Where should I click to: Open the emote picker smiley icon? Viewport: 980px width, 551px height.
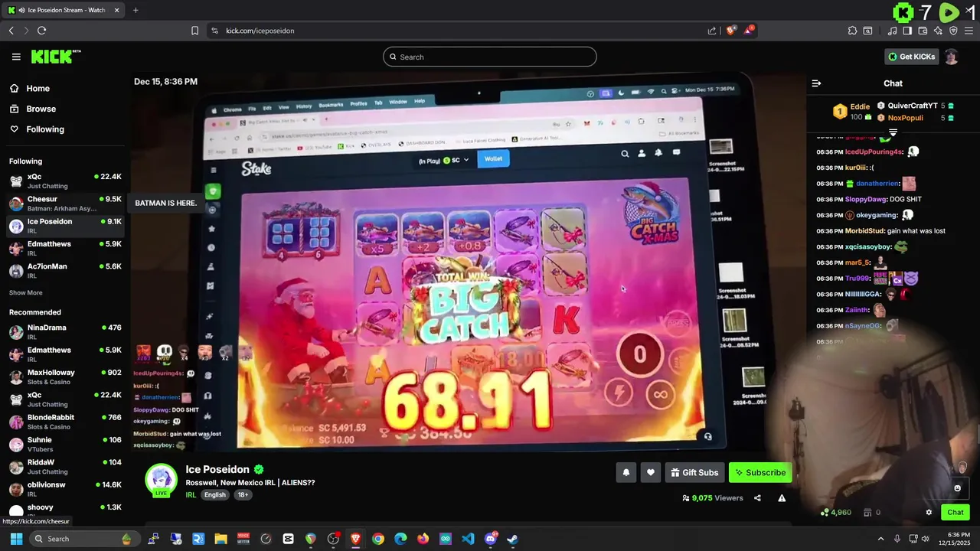click(x=957, y=487)
